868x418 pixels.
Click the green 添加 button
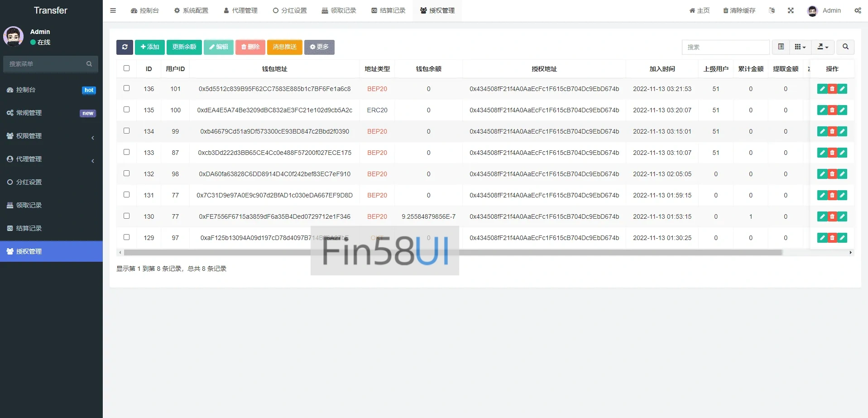[x=150, y=47]
